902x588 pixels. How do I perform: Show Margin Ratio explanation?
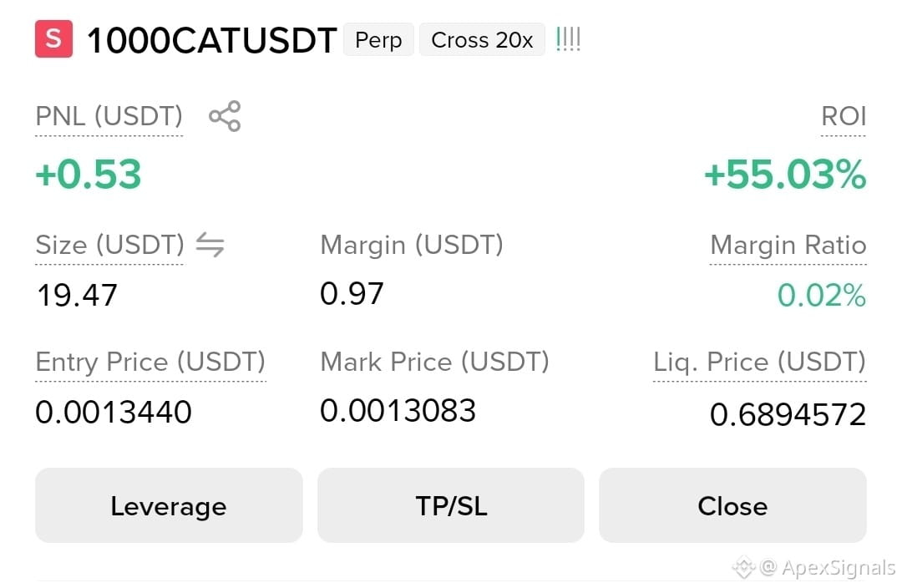[x=788, y=245]
